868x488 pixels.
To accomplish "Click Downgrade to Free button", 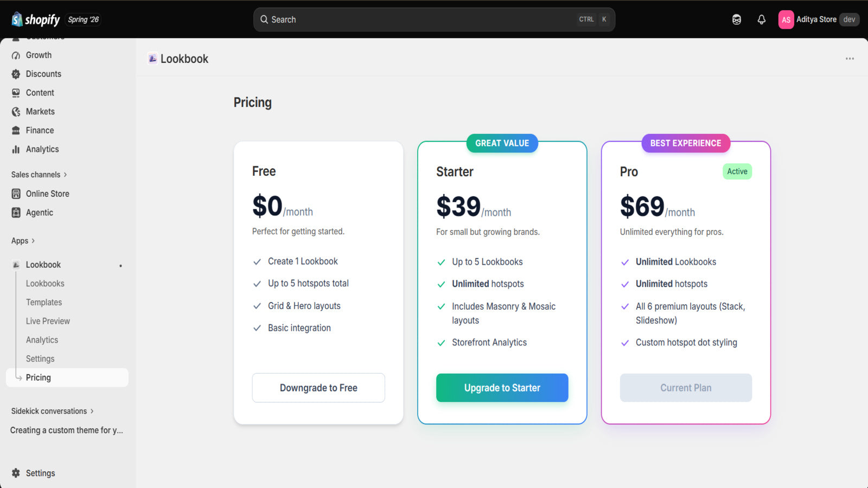I will click(x=318, y=388).
